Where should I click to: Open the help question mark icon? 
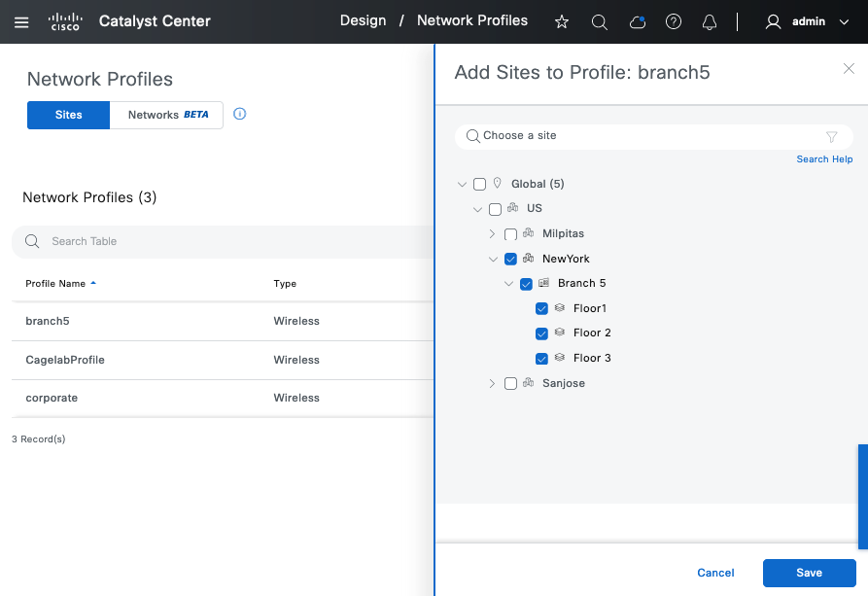click(x=674, y=21)
